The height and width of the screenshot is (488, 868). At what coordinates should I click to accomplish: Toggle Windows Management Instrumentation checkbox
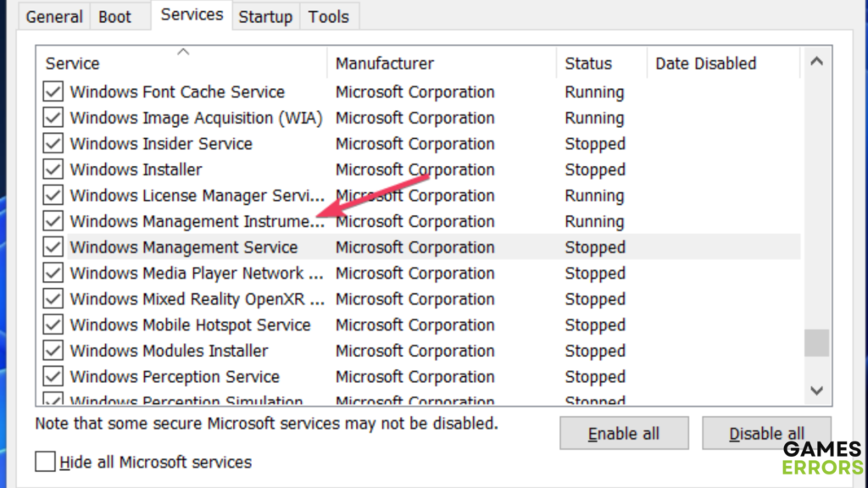click(53, 221)
